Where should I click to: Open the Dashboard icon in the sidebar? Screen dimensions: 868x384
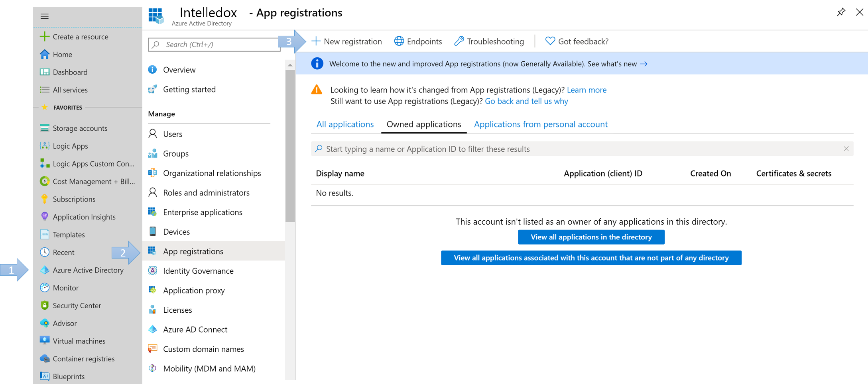(x=45, y=72)
